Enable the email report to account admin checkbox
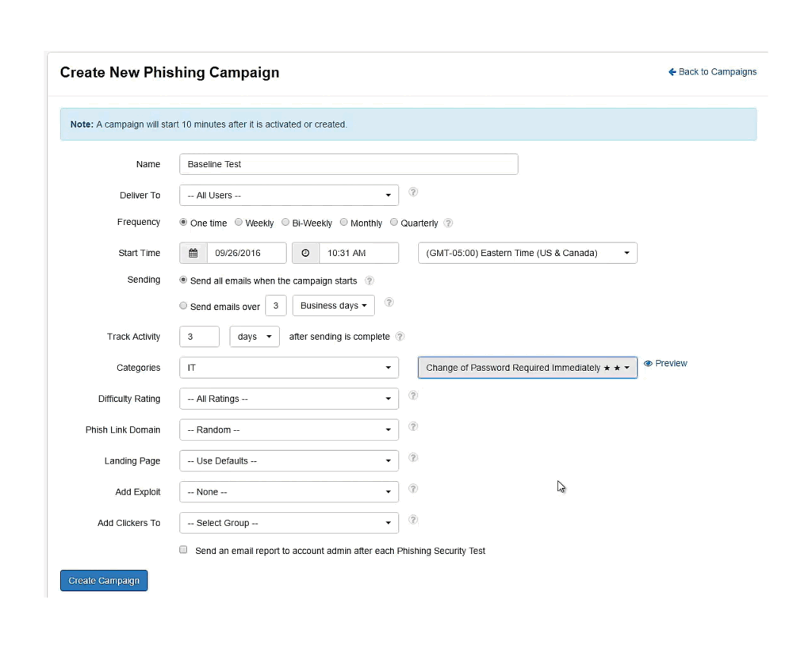This screenshot has height=649, width=812. 184,550
